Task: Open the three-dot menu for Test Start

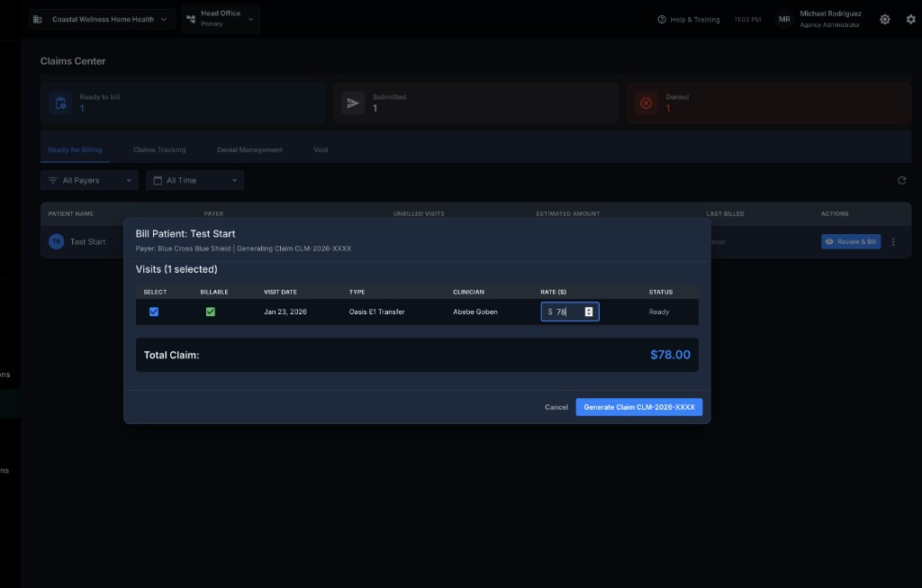Action: (893, 241)
